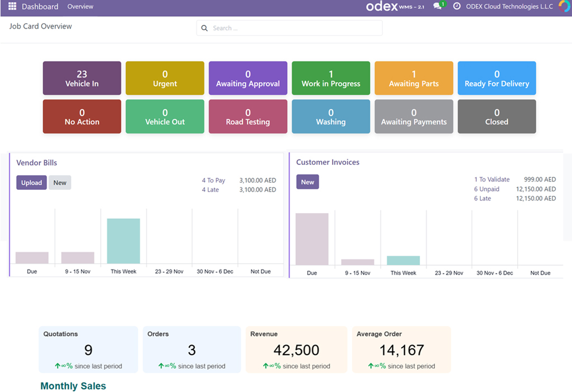The width and height of the screenshot is (572, 392).
Task: View the Awaiting Parts card
Action: [x=414, y=78]
